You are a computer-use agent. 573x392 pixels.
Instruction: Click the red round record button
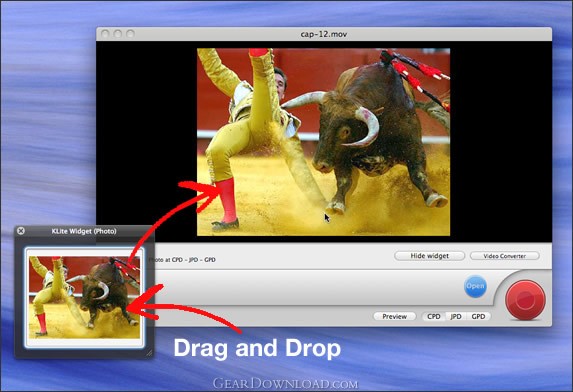(525, 300)
